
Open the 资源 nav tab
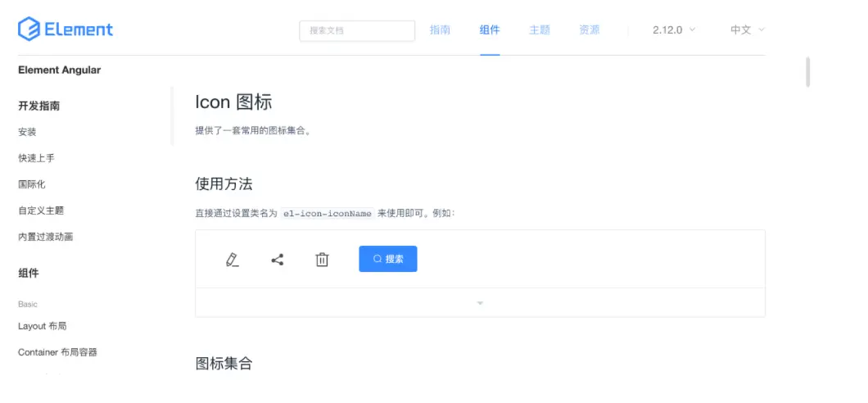coord(590,29)
